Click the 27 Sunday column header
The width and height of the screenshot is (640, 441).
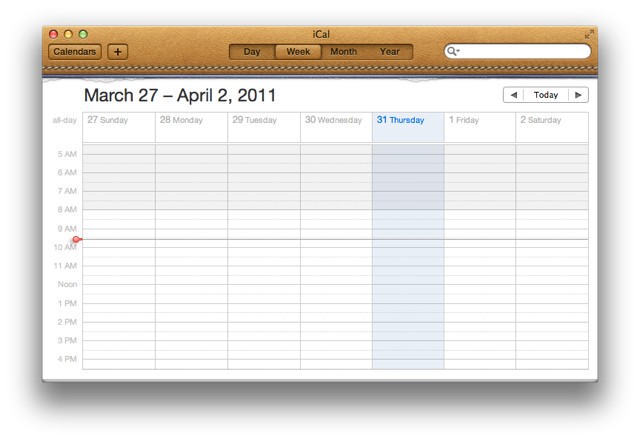coord(108,120)
